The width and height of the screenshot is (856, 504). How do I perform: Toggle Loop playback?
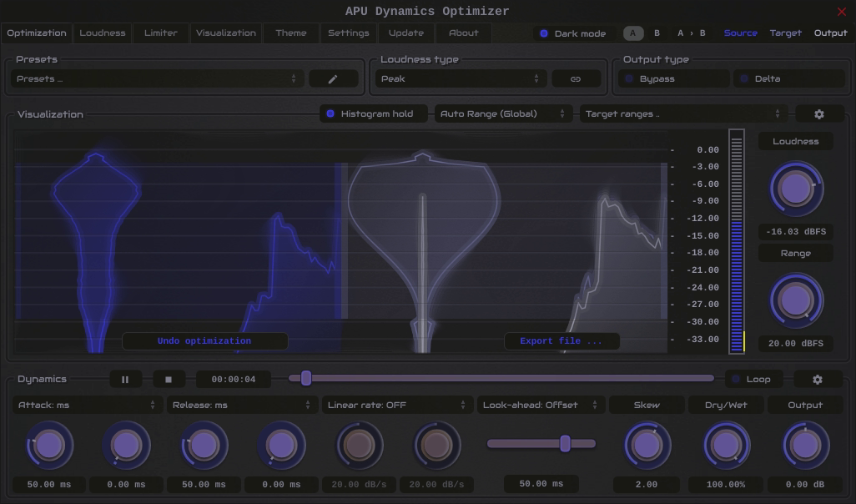[x=753, y=380]
